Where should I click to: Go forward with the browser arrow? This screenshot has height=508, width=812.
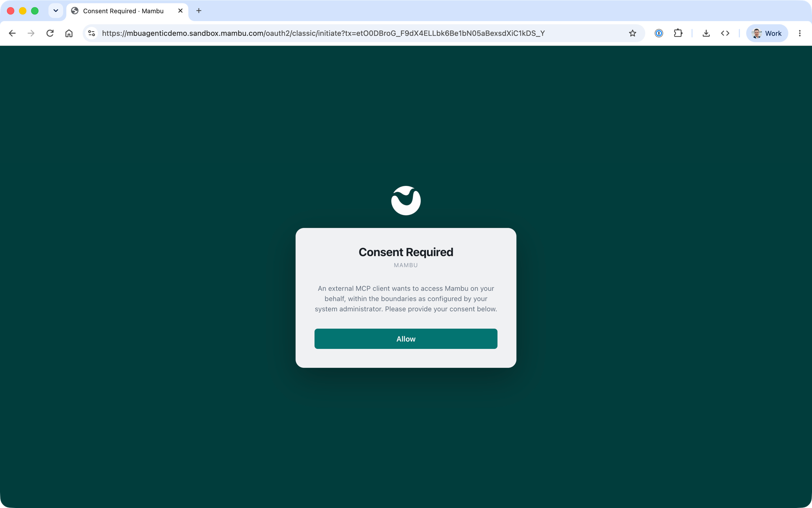point(31,33)
